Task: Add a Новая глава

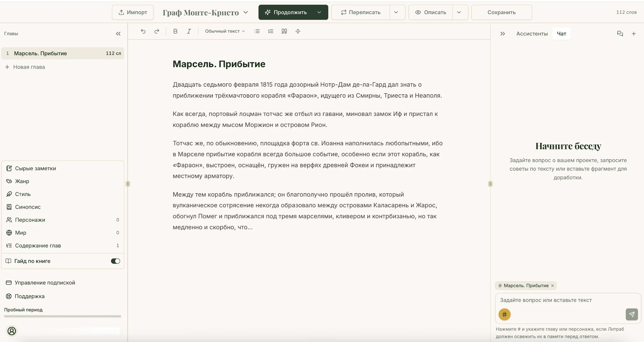Action: coord(25,67)
